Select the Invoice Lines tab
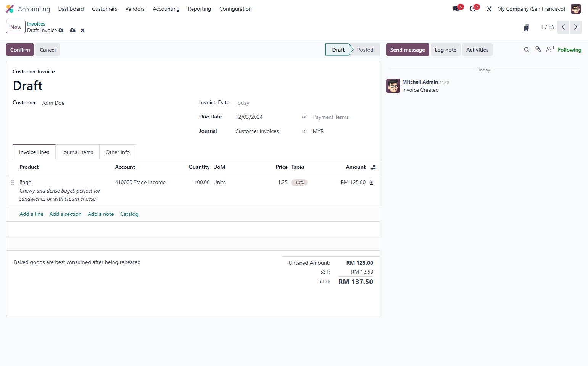This screenshot has height=366, width=588. [x=34, y=152]
